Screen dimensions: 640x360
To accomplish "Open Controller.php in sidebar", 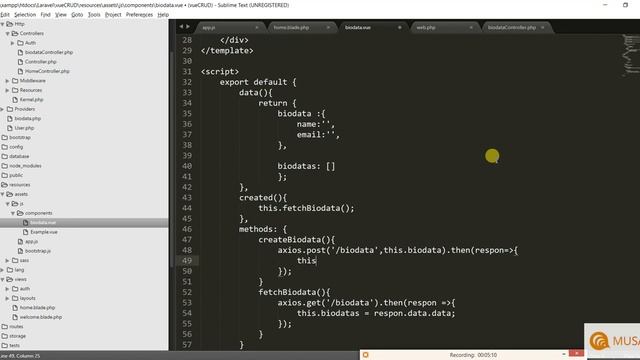I will [x=40, y=62].
